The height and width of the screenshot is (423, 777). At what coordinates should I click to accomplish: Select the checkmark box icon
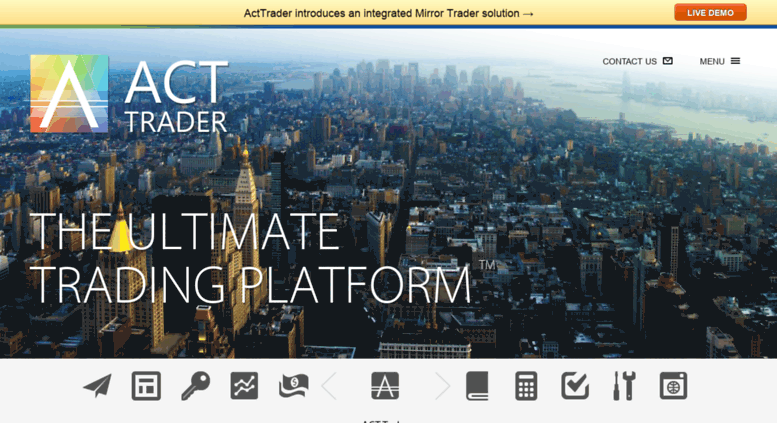click(575, 385)
